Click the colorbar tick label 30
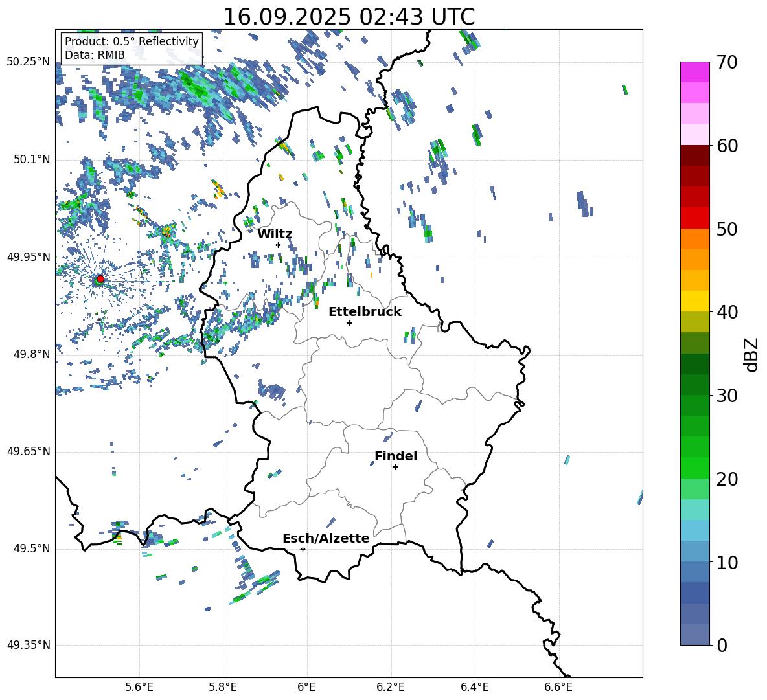This screenshot has width=767, height=700. click(x=727, y=396)
